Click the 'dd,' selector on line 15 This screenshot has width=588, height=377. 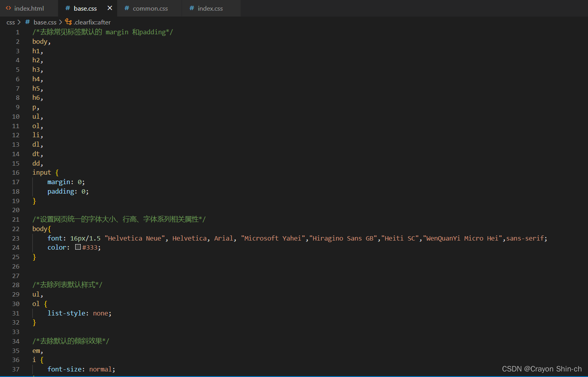coord(38,164)
